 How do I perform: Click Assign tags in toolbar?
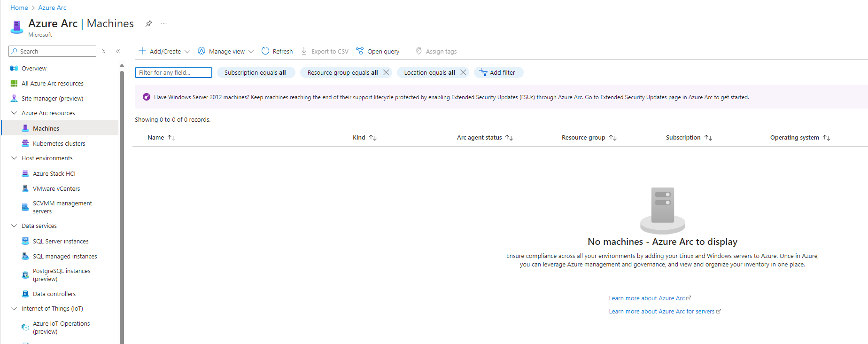[x=436, y=51]
